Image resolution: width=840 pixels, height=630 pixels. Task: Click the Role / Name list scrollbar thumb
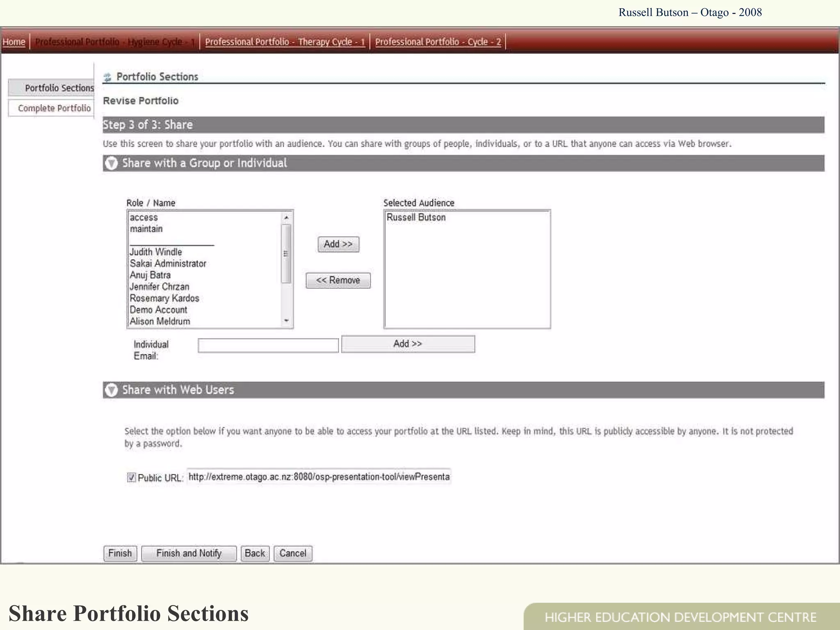click(286, 253)
